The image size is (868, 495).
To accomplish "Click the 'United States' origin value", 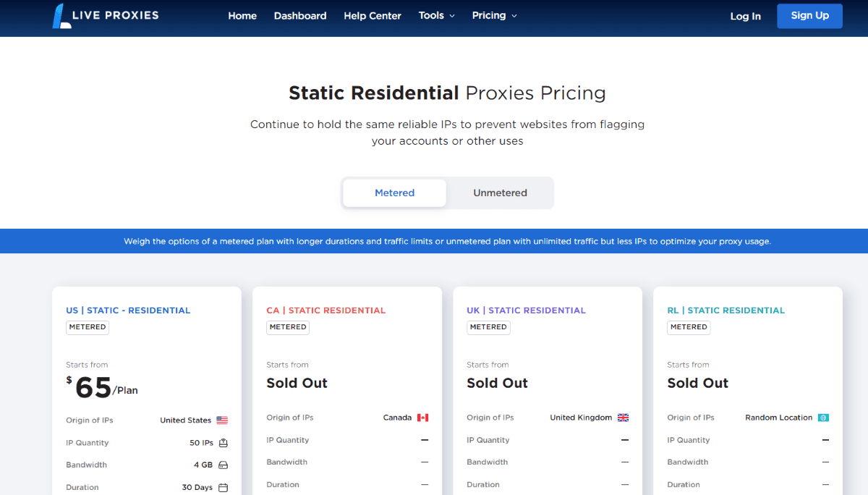I will tap(186, 420).
